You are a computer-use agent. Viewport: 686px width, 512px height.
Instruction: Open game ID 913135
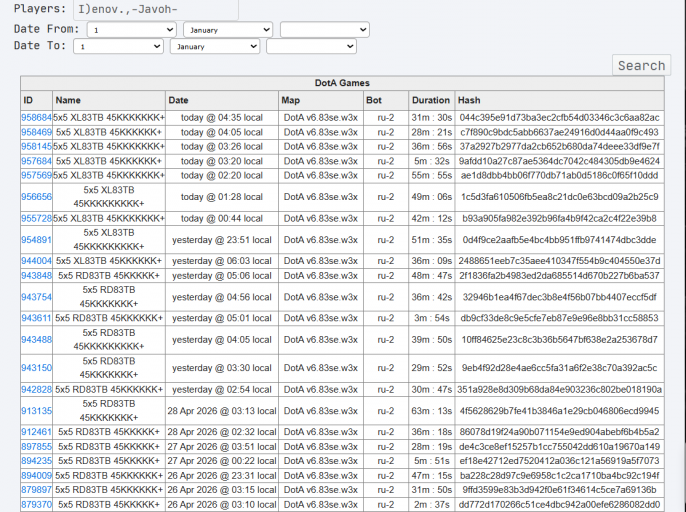pyautogui.click(x=36, y=411)
